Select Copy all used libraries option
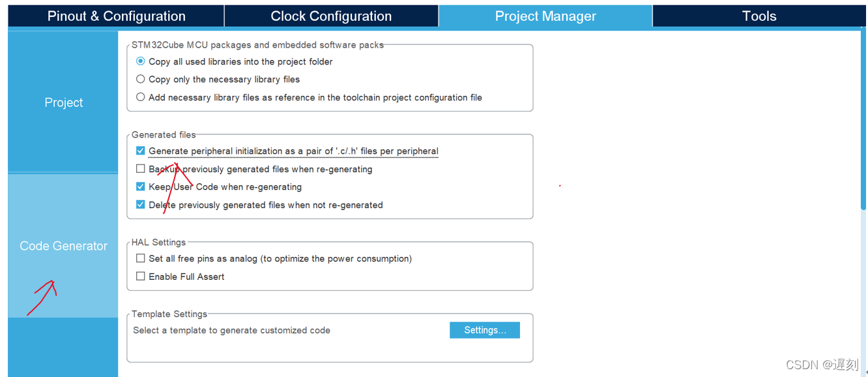 coord(140,61)
